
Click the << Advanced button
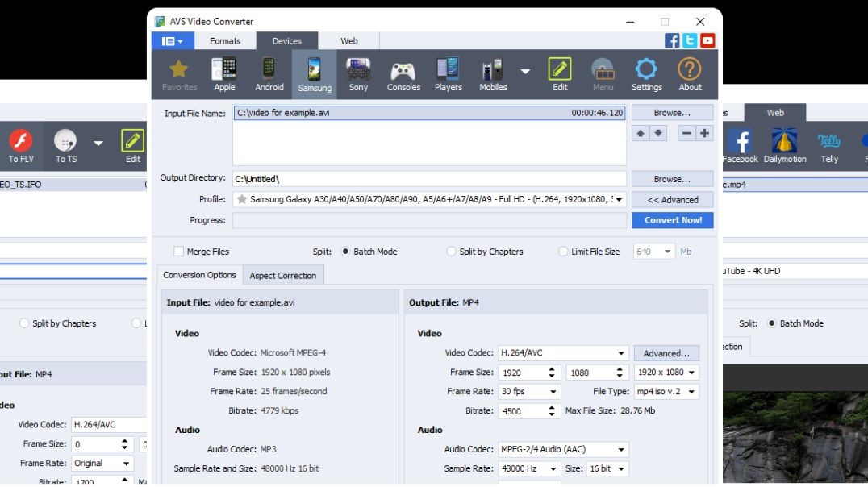pos(672,200)
